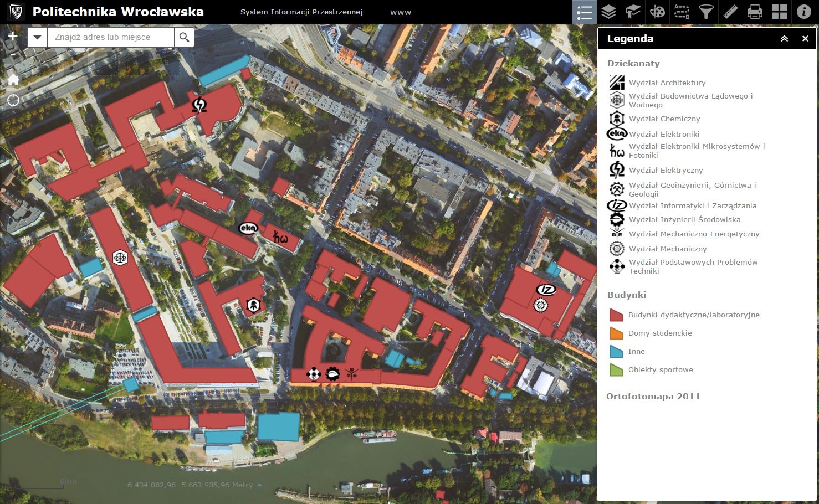This screenshot has width=819, height=504.
Task: Open the Print widget
Action: (x=755, y=12)
